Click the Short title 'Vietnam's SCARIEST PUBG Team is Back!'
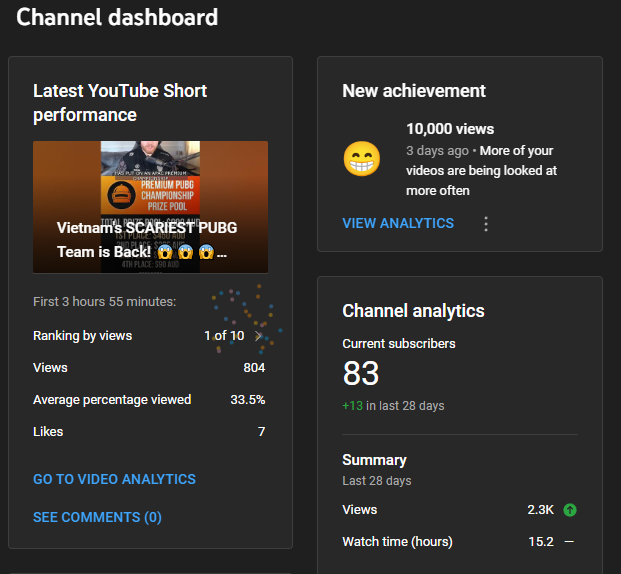The height and width of the screenshot is (574, 621). tap(147, 240)
